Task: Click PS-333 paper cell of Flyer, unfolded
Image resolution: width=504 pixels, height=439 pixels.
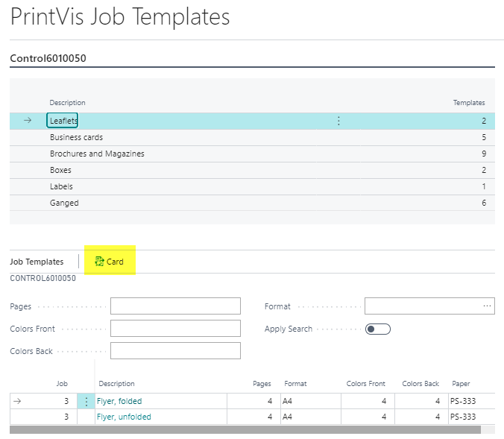Action: coord(471,417)
